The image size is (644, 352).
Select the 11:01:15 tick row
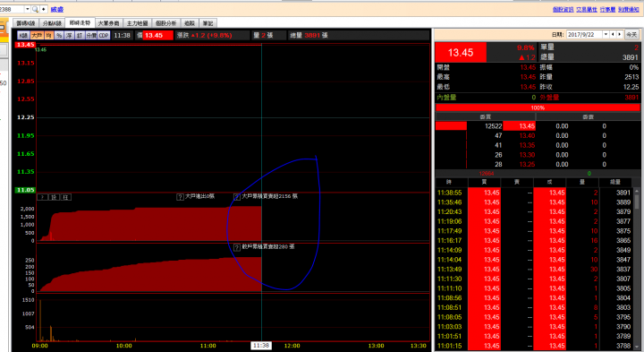(534, 346)
